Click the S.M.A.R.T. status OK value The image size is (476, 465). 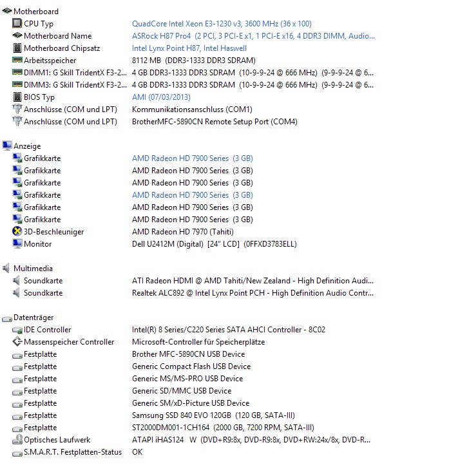point(137,452)
